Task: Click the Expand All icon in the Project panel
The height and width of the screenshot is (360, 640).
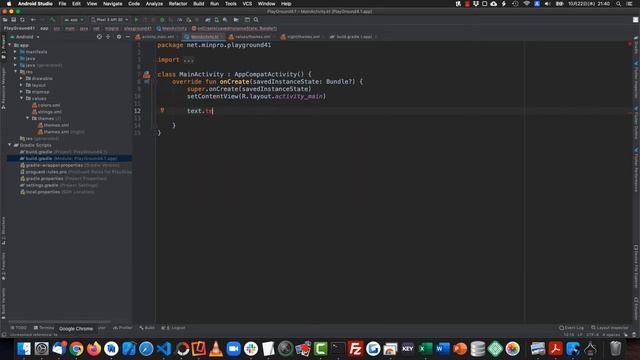Action: [108, 37]
